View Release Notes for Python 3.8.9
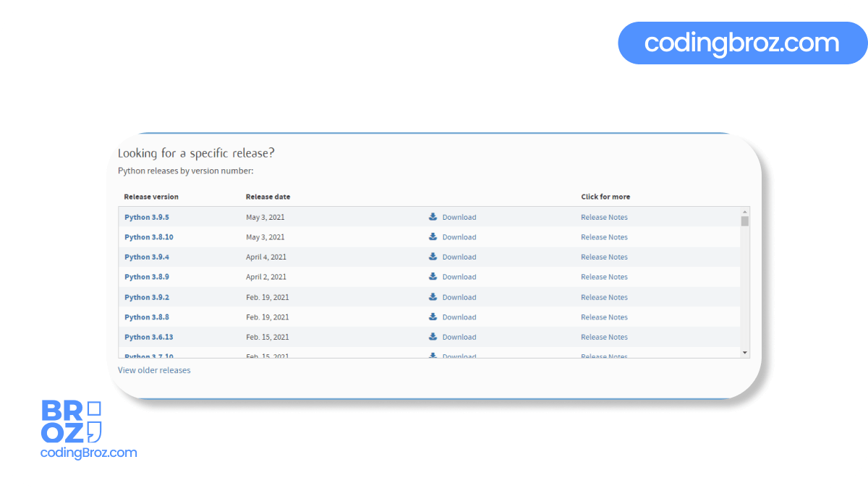 point(604,277)
